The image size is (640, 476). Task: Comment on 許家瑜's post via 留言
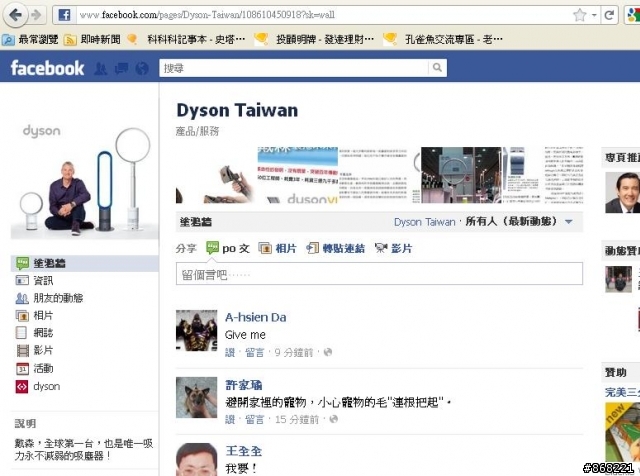pyautogui.click(x=255, y=419)
